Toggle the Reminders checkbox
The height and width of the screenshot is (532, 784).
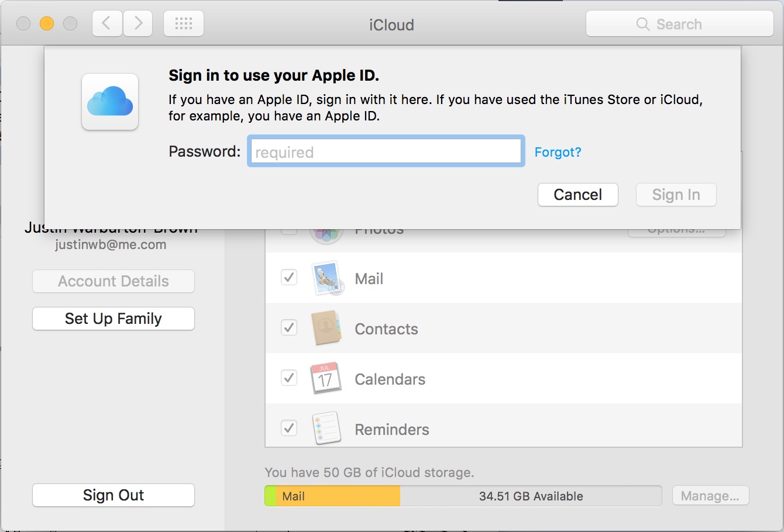[x=289, y=428]
